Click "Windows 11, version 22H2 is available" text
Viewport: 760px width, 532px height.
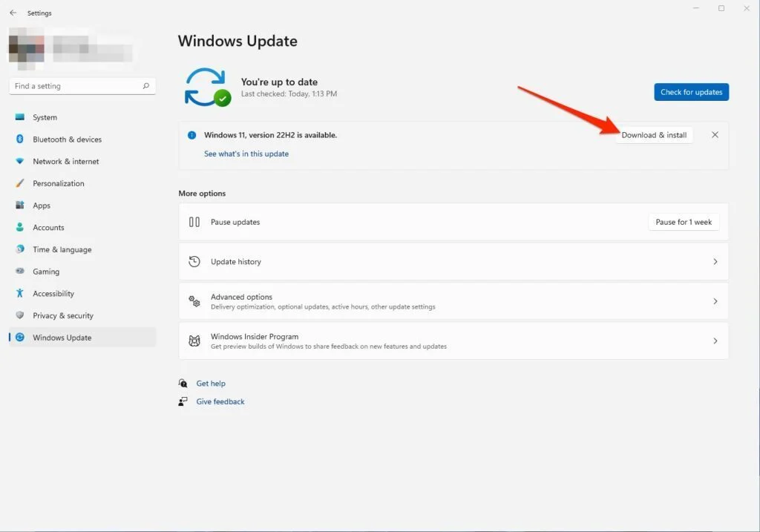(270, 135)
